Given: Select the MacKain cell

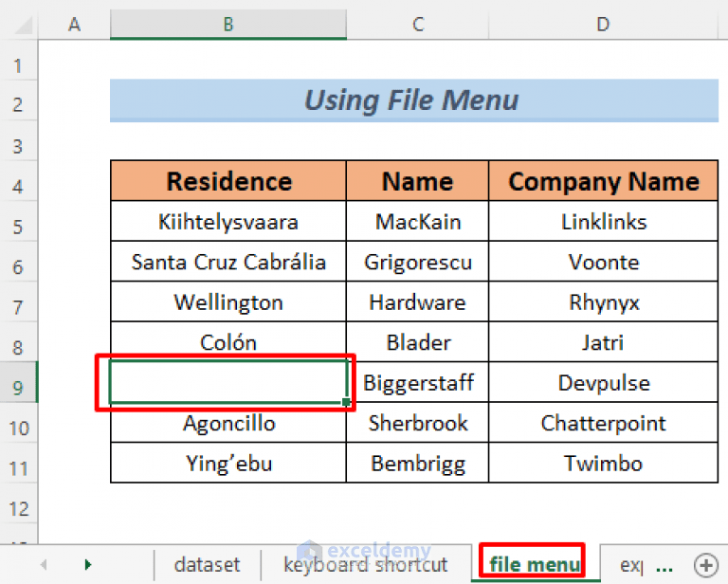Looking at the screenshot, I should [x=417, y=222].
